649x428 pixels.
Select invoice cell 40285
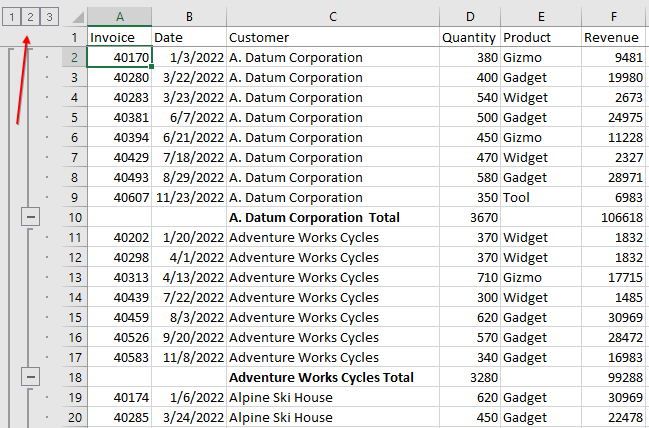pyautogui.click(x=120, y=417)
